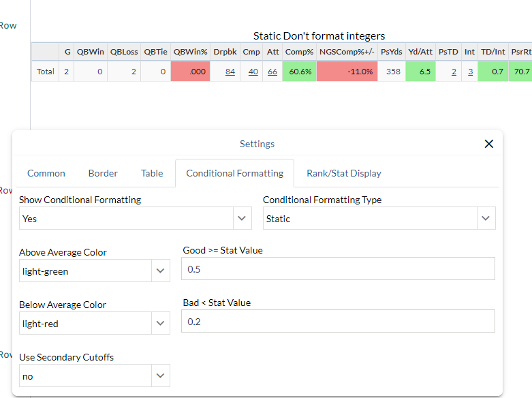Click the PsTD value 2 link
This screenshot has height=398, width=532.
[454, 72]
